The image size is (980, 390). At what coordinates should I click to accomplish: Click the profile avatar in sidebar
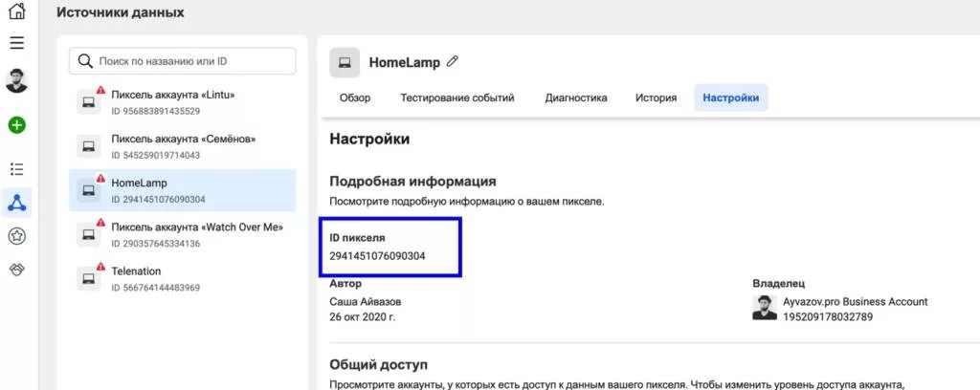coord(17,81)
